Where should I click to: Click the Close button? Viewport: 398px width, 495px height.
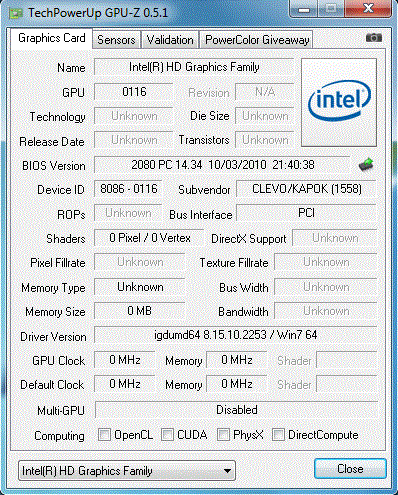pos(350,469)
